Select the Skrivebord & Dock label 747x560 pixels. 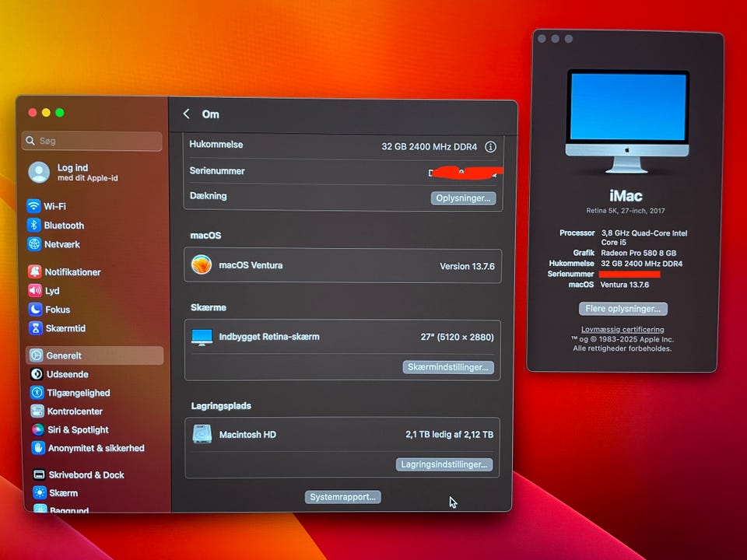pos(86,474)
